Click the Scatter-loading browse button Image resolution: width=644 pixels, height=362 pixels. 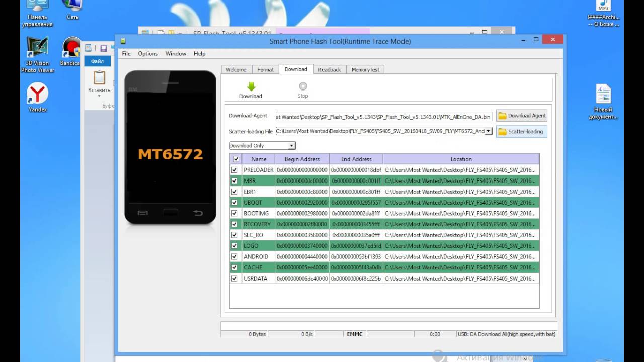click(x=522, y=132)
